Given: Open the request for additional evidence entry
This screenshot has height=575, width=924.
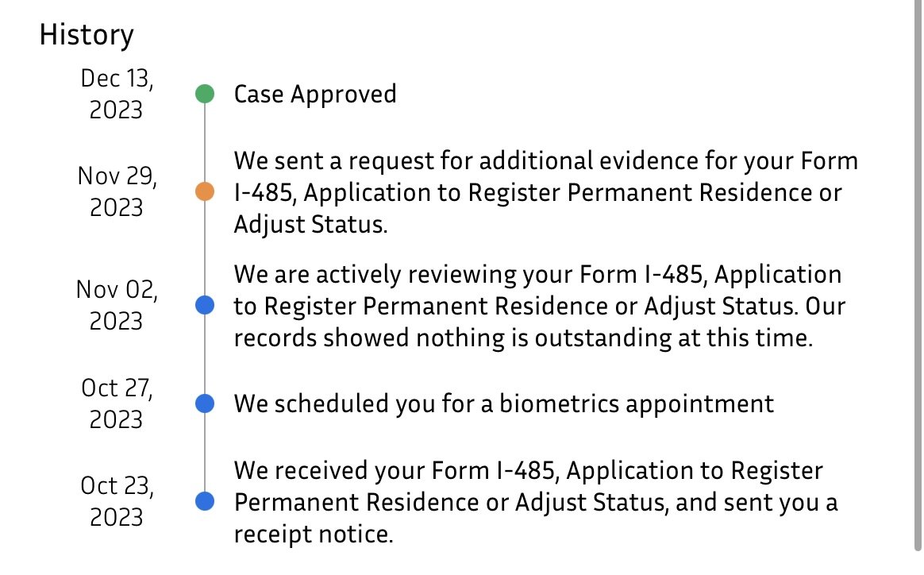Looking at the screenshot, I should click(x=545, y=192).
